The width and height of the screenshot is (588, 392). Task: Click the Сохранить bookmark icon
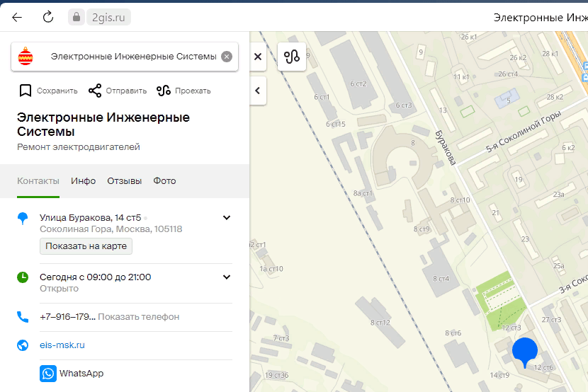(25, 91)
